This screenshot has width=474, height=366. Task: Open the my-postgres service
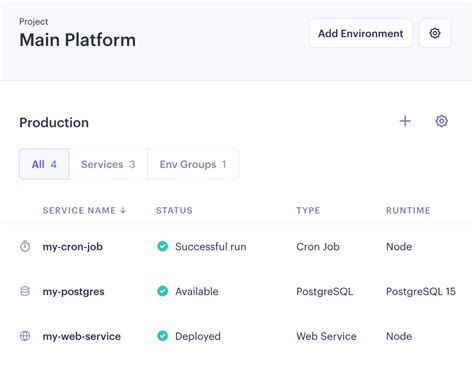[73, 292]
